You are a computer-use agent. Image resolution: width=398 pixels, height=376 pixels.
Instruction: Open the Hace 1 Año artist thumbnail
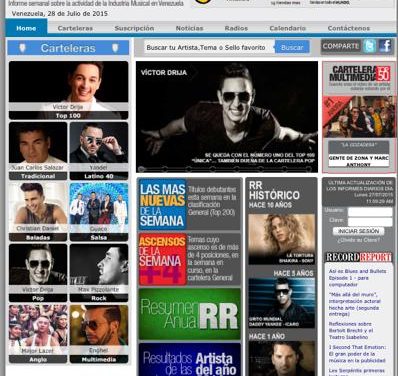[282, 358]
